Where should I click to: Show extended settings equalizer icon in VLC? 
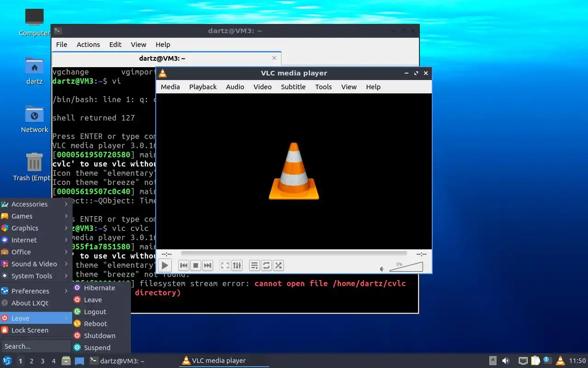pyautogui.click(x=237, y=265)
